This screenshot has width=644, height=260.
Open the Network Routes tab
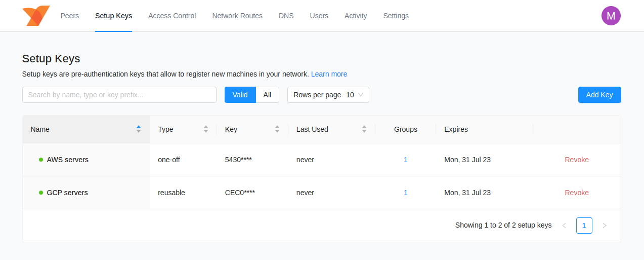pos(237,16)
